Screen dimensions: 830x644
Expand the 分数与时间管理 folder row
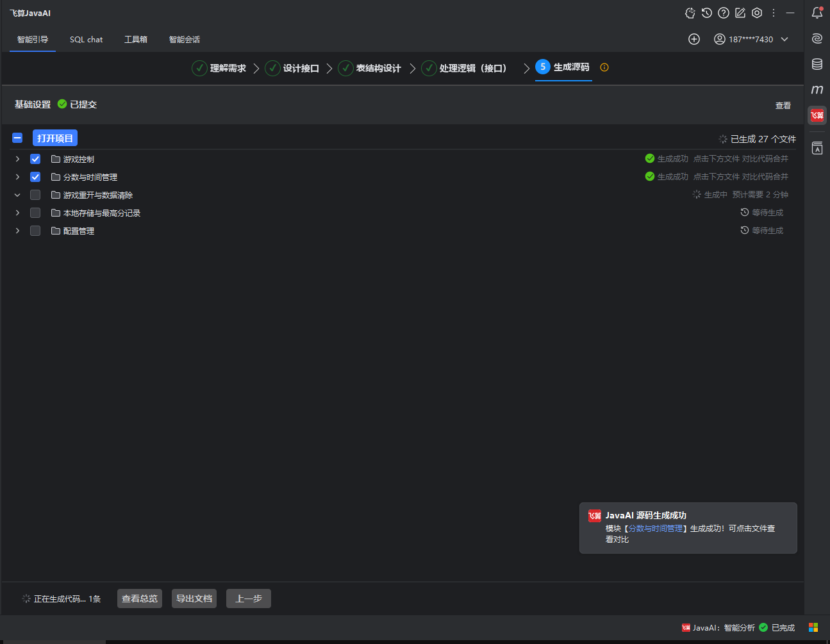point(17,177)
